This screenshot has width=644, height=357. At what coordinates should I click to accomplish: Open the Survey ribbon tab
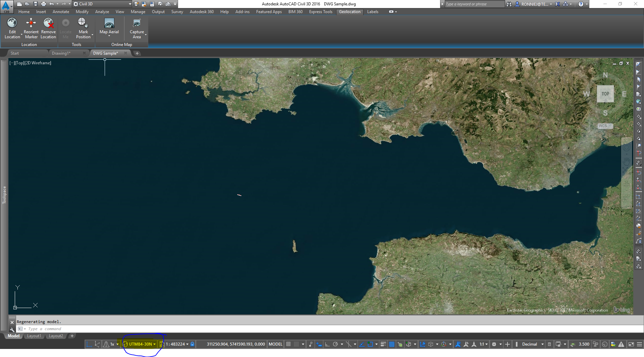tap(177, 12)
